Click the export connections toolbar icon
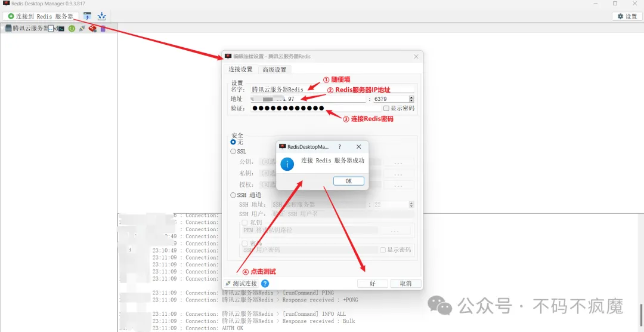 tap(102, 16)
